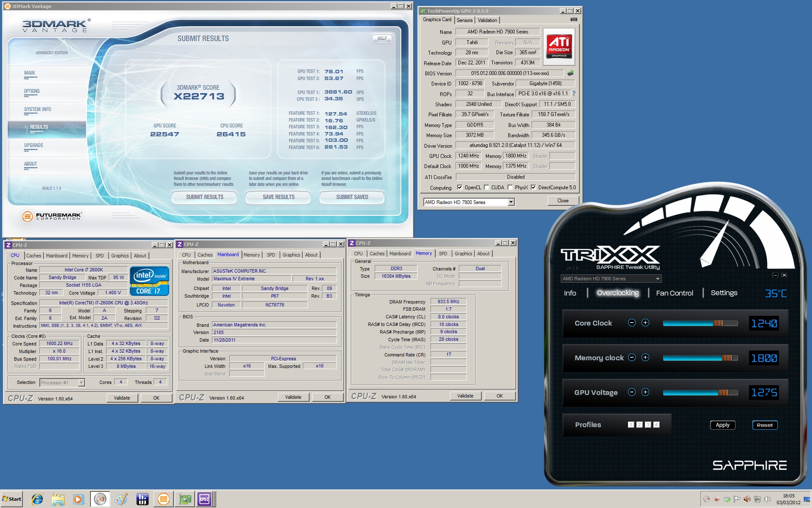Click Validate in the first CPU-Z window
The width and height of the screenshot is (812, 508).
coord(122,398)
